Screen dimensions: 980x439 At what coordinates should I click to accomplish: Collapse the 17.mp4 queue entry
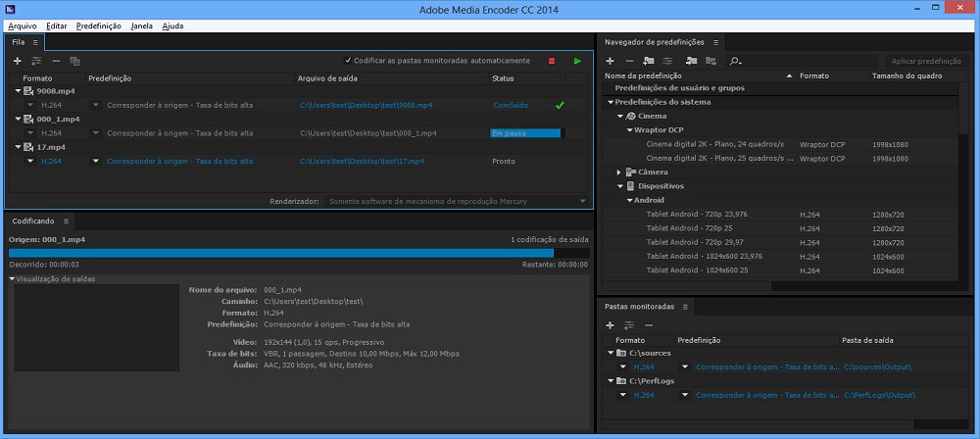(x=18, y=147)
